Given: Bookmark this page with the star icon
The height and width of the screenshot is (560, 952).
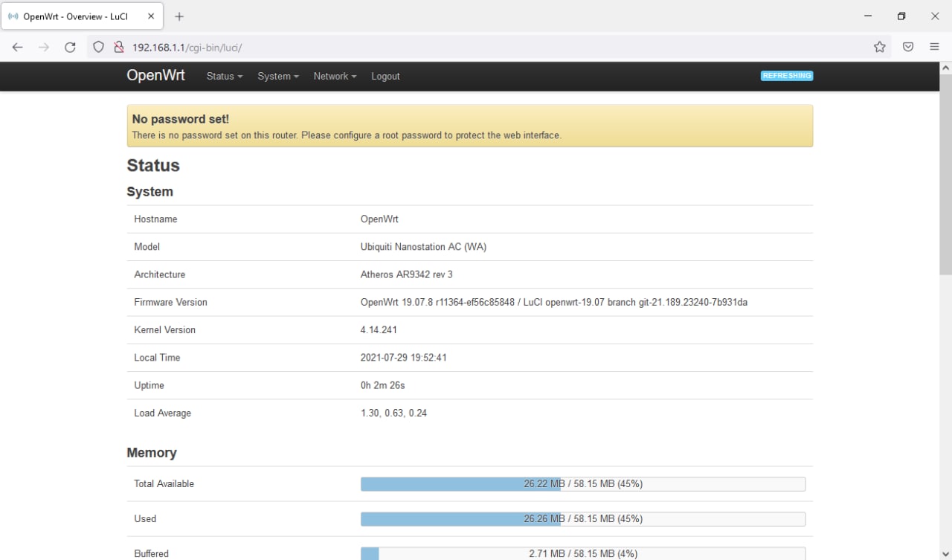Looking at the screenshot, I should (x=880, y=47).
